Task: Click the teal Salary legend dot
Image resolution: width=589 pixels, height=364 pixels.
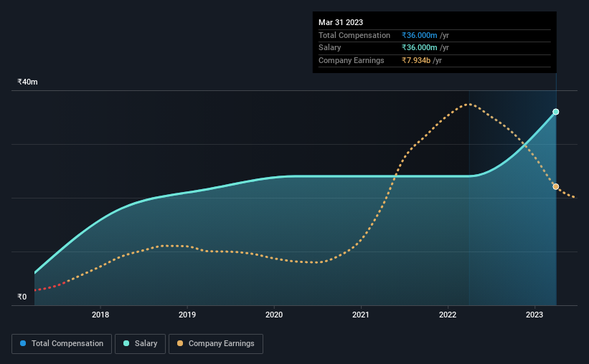Action: 126,343
